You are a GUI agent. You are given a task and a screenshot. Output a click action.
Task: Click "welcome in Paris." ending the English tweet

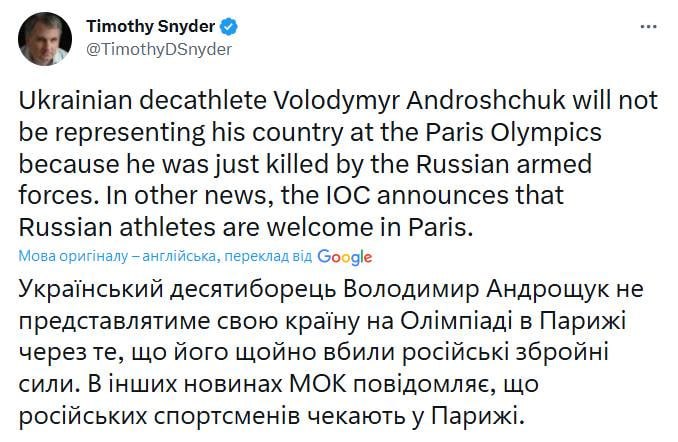[356, 227]
